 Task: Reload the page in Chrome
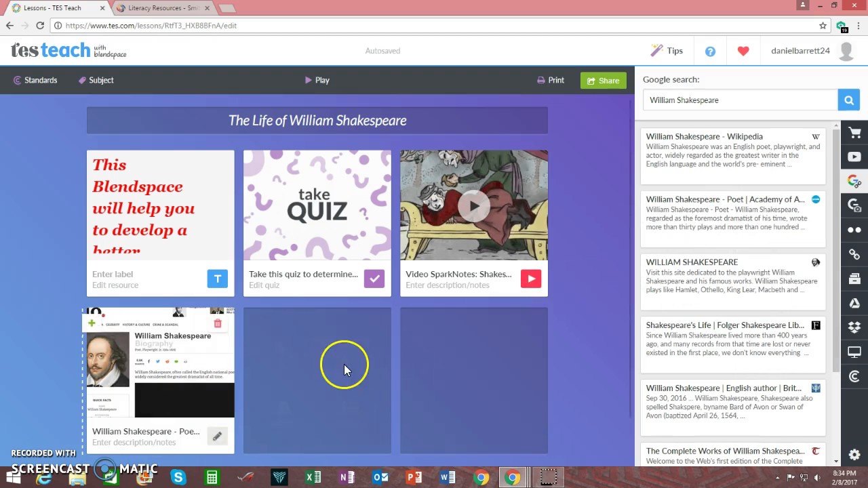point(40,26)
